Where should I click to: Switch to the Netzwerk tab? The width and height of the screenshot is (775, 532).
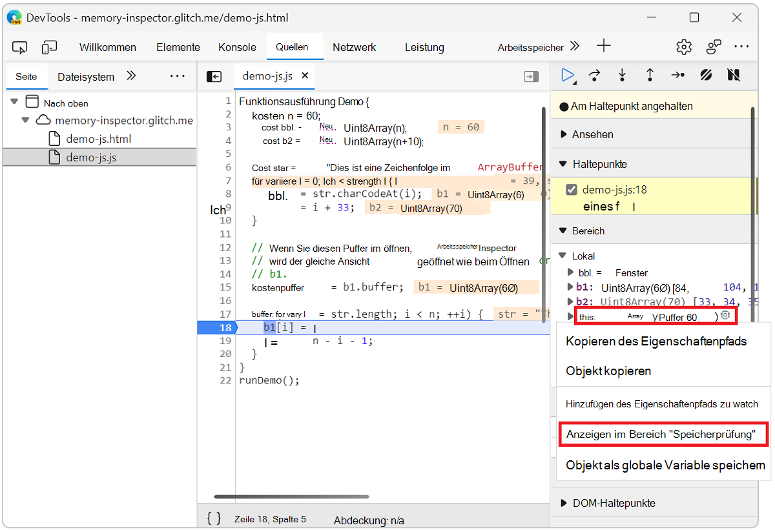pos(354,47)
